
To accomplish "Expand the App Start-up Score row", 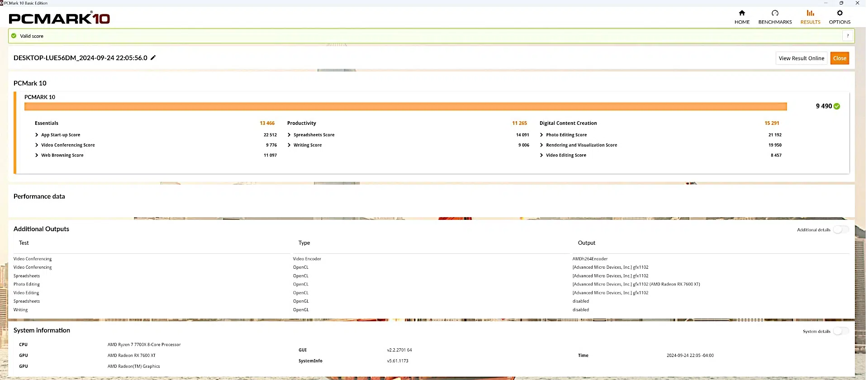I will click(37, 135).
